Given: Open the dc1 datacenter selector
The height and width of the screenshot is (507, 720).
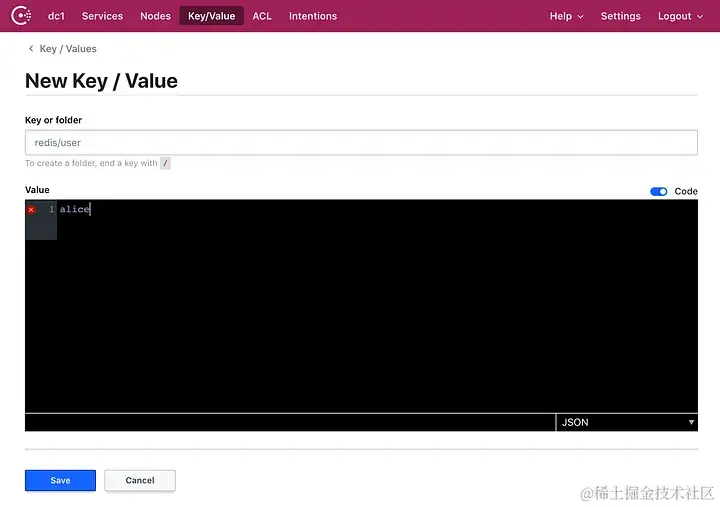Looking at the screenshot, I should tap(56, 16).
